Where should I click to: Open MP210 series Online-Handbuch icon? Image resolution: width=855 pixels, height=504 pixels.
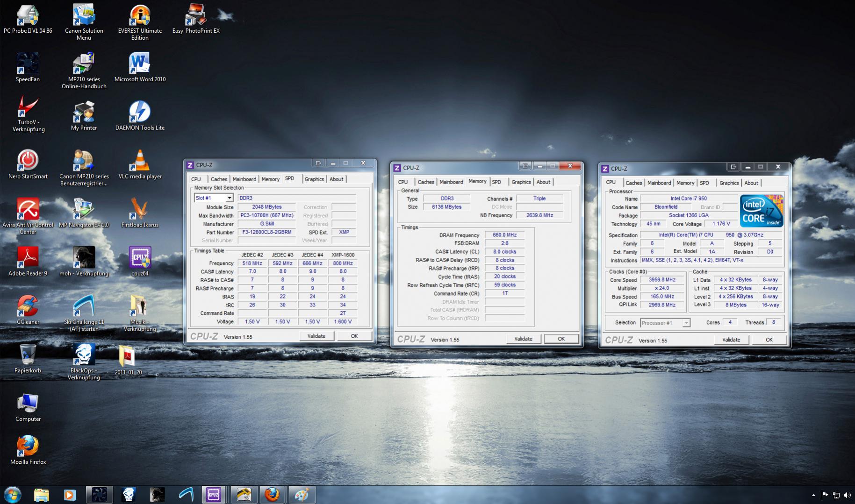84,70
